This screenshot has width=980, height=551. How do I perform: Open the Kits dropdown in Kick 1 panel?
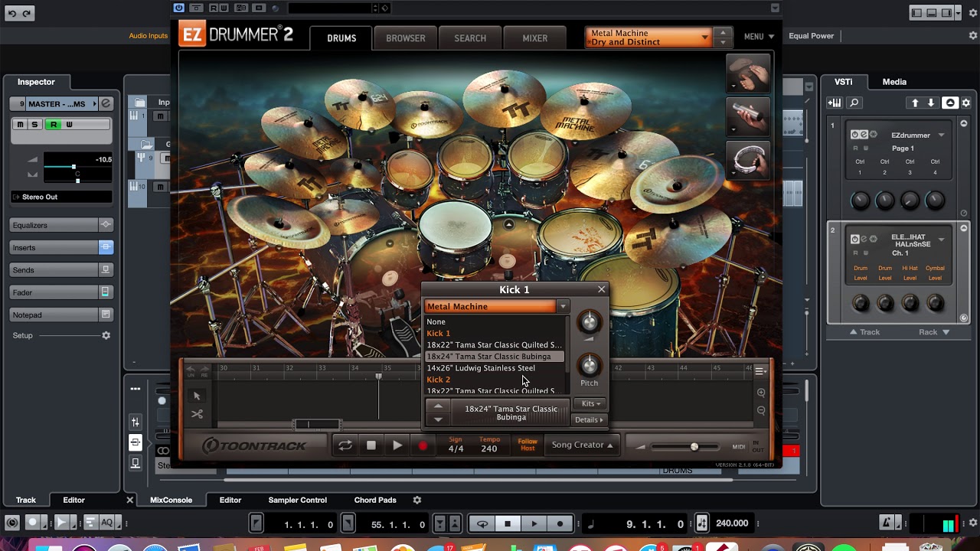[x=590, y=403]
